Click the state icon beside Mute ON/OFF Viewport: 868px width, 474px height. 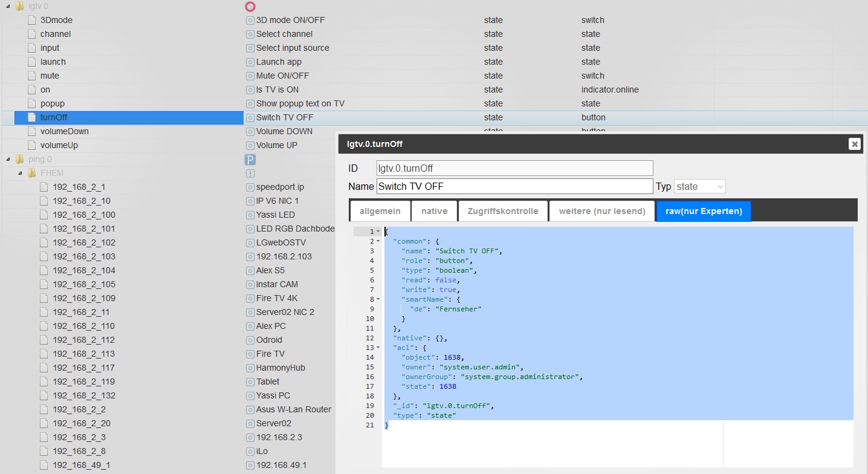click(x=250, y=76)
